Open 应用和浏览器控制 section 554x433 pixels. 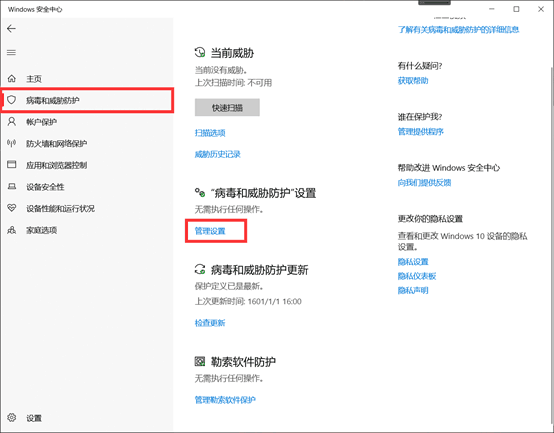pyautogui.click(x=57, y=165)
